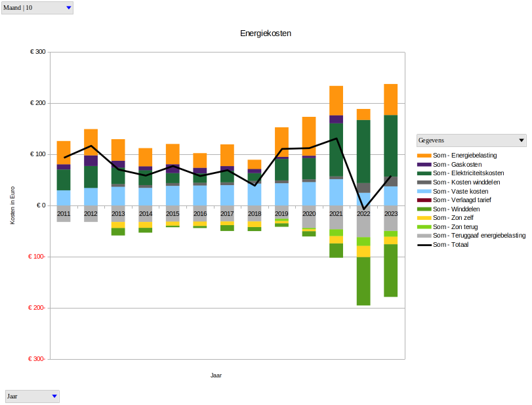532x405 pixels.
Task: Click the purple Gaskosten legend swatch
Action: click(x=424, y=165)
